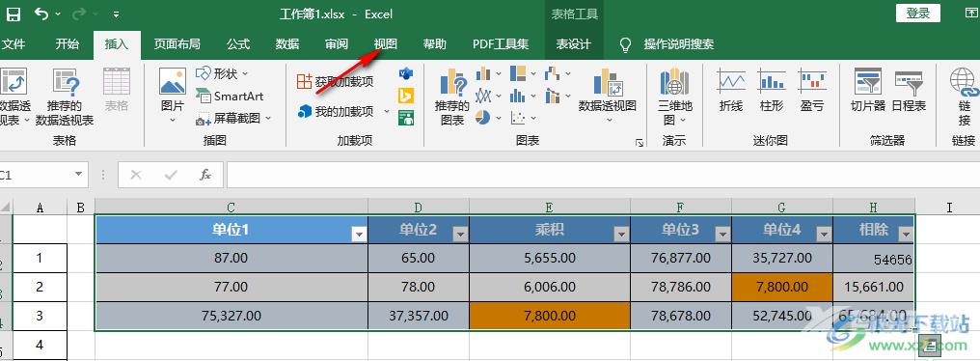Open the 文件 File tab
This screenshot has width=980, height=361.
point(14,44)
